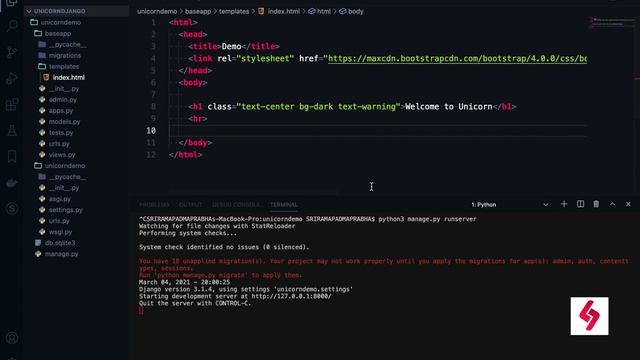Split the terminal panel
This screenshot has width=640, height=360.
coord(580,204)
